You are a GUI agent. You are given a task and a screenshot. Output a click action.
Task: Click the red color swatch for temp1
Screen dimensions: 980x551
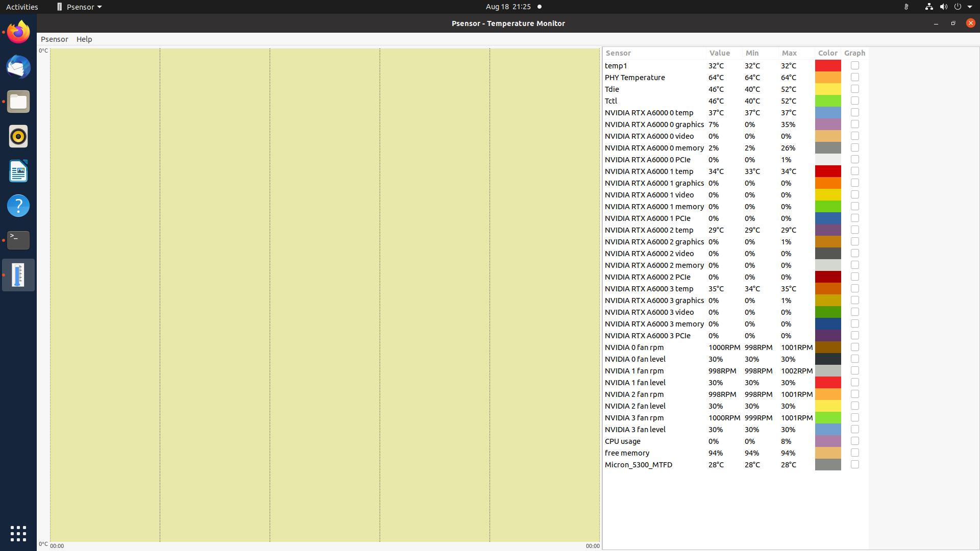pos(828,65)
